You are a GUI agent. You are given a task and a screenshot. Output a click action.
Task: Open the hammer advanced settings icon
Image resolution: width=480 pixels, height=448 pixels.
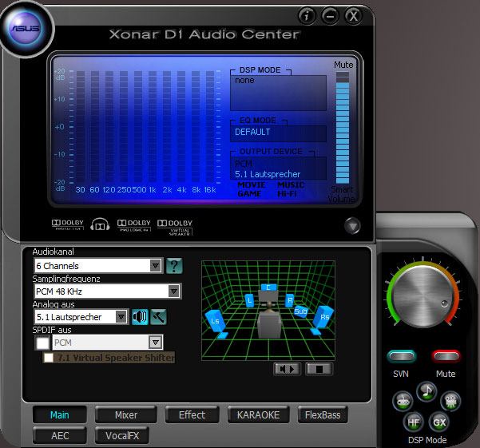pyautogui.click(x=159, y=317)
